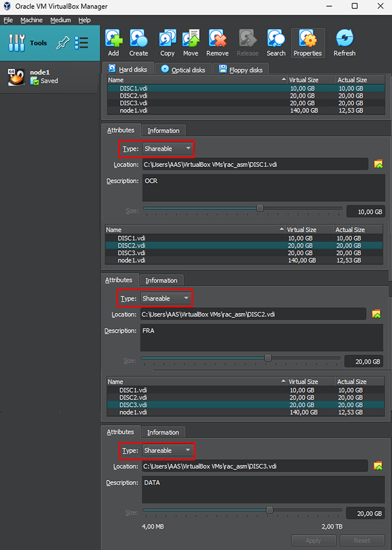Click the Apply button
This screenshot has height=550, width=392.
click(313, 540)
